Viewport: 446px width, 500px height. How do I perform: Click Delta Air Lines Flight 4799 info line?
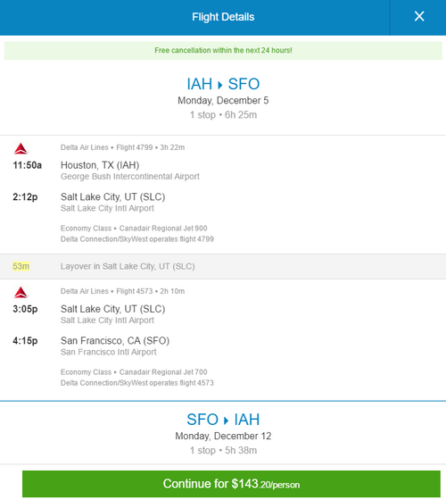coord(122,147)
